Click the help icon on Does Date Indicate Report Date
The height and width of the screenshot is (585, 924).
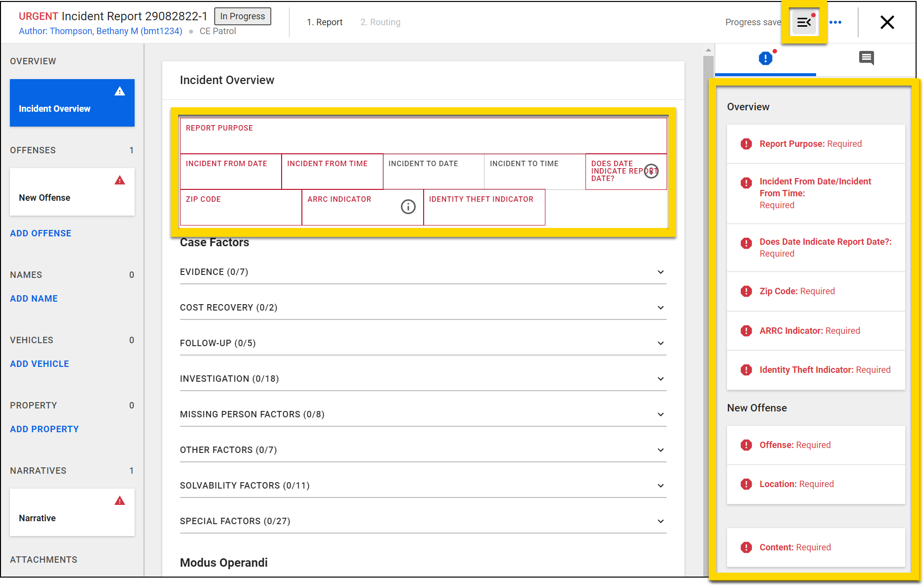652,172
